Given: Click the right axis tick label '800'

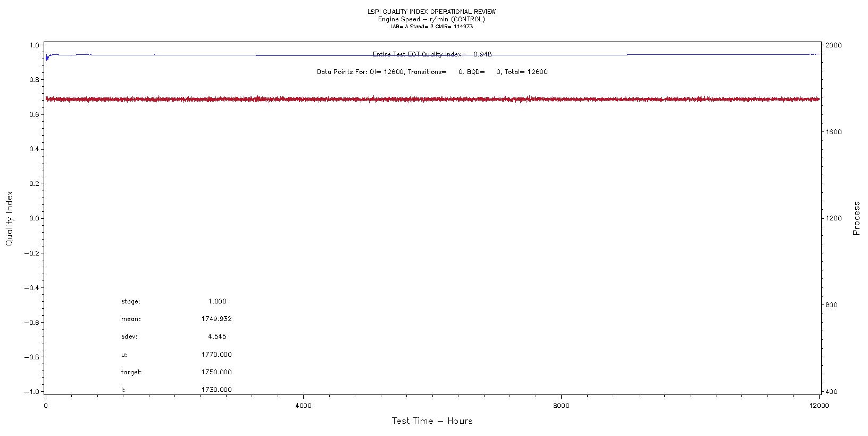Looking at the screenshot, I should (831, 305).
